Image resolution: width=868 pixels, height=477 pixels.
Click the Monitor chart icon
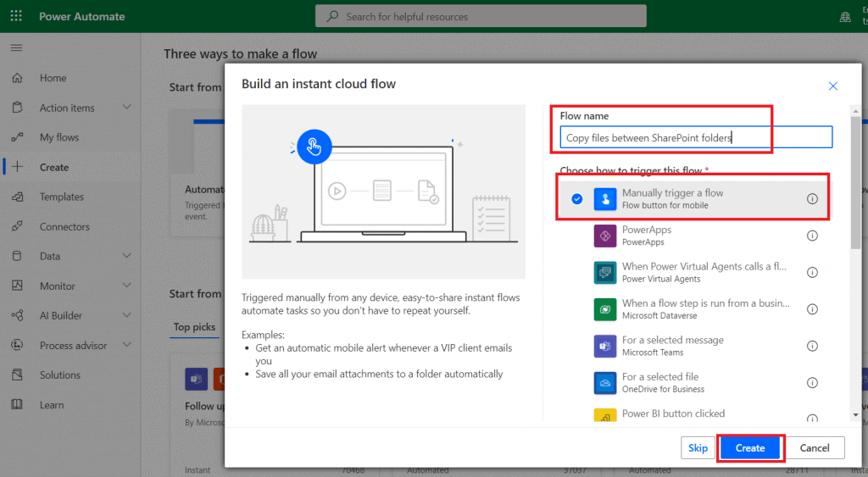[x=17, y=286]
